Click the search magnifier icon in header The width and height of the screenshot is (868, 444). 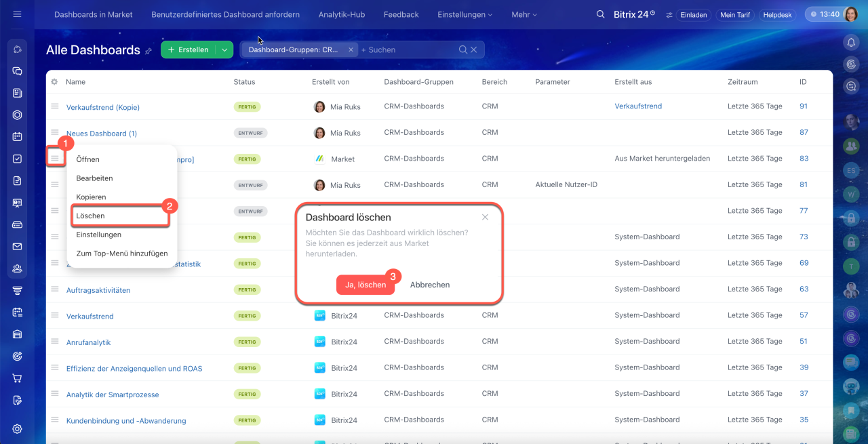[x=600, y=14]
